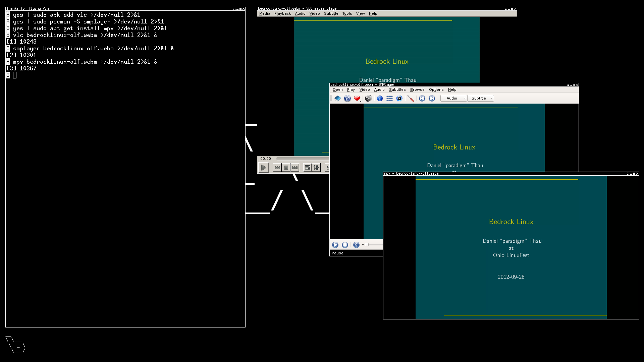The width and height of the screenshot is (644, 362).
Task: Click the VLC Play/Pause button
Action: point(263,167)
